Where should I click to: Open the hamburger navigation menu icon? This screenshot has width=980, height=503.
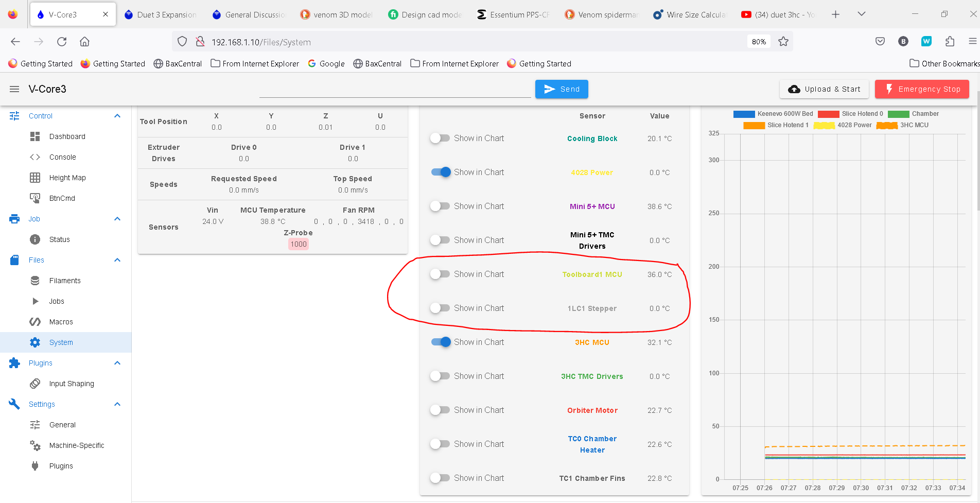(x=14, y=89)
